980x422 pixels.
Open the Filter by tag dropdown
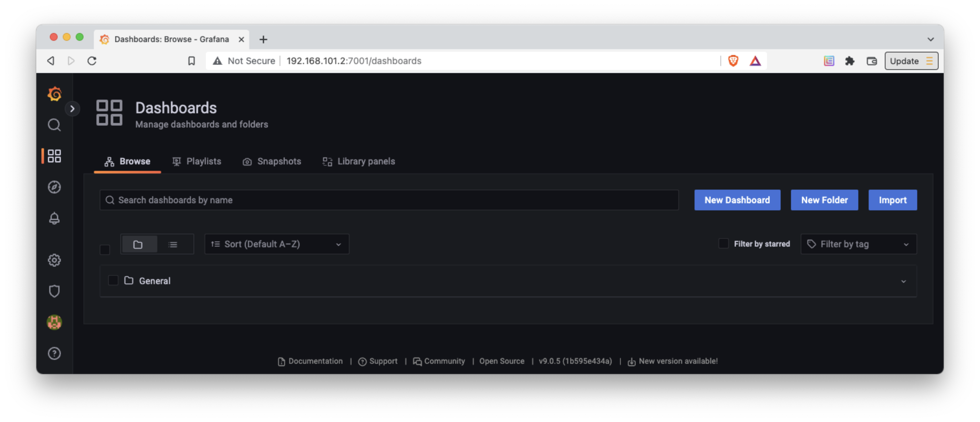[858, 244]
